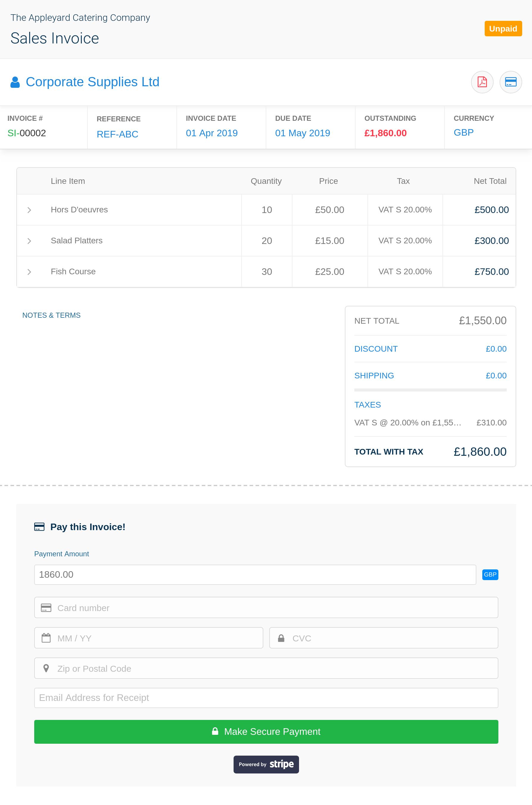The height and width of the screenshot is (805, 532).
Task: Click the lock icon in the CVC field
Action: coord(281,638)
